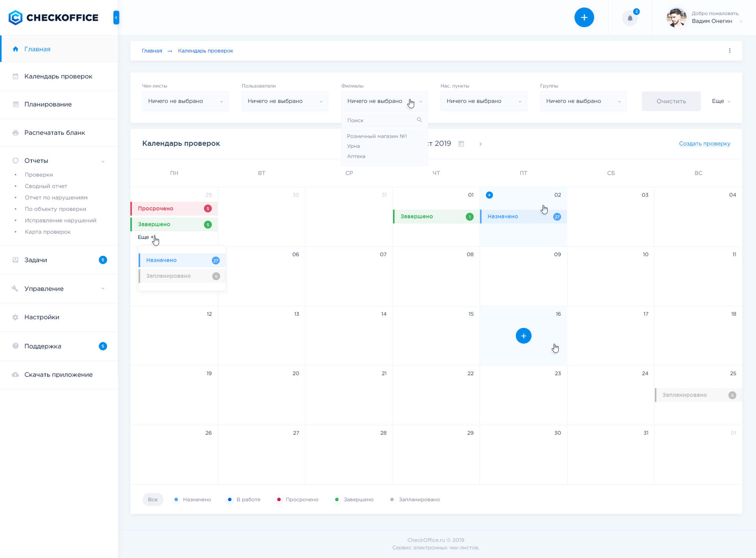Click the Главная breadcrumb link
Image resolution: width=756 pixels, height=558 pixels.
pyautogui.click(x=152, y=50)
